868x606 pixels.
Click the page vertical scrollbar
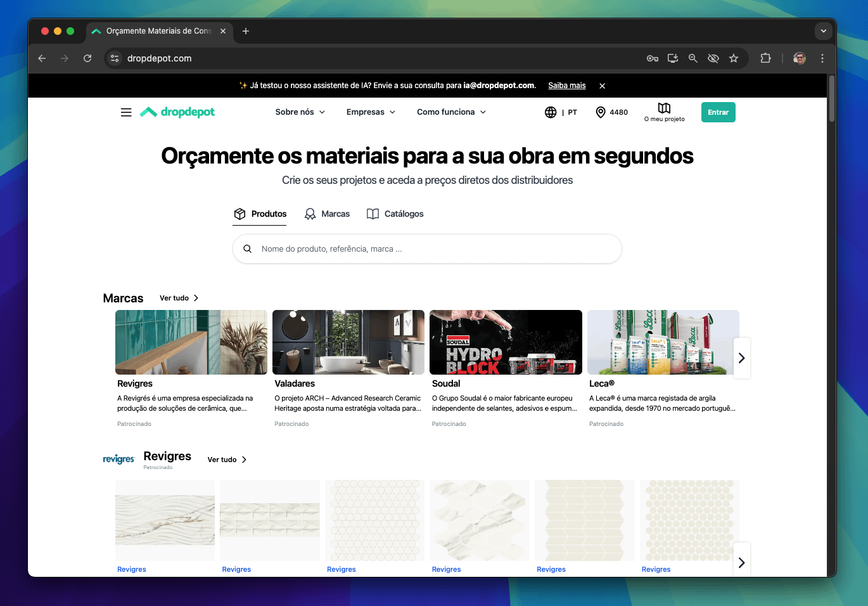[x=832, y=98]
